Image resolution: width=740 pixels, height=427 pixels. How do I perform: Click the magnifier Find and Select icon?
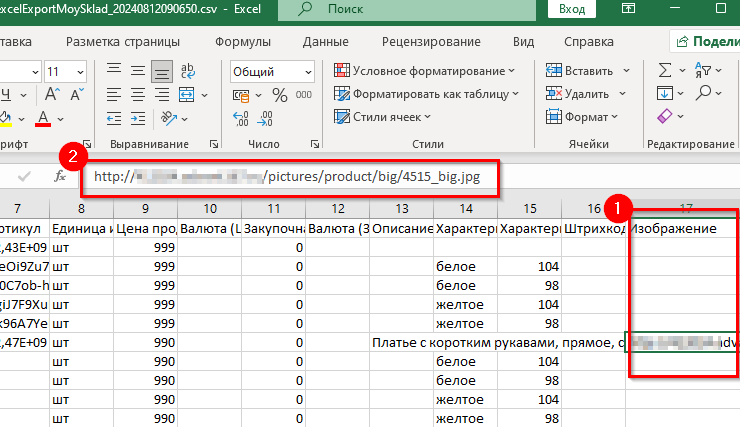pos(704,94)
